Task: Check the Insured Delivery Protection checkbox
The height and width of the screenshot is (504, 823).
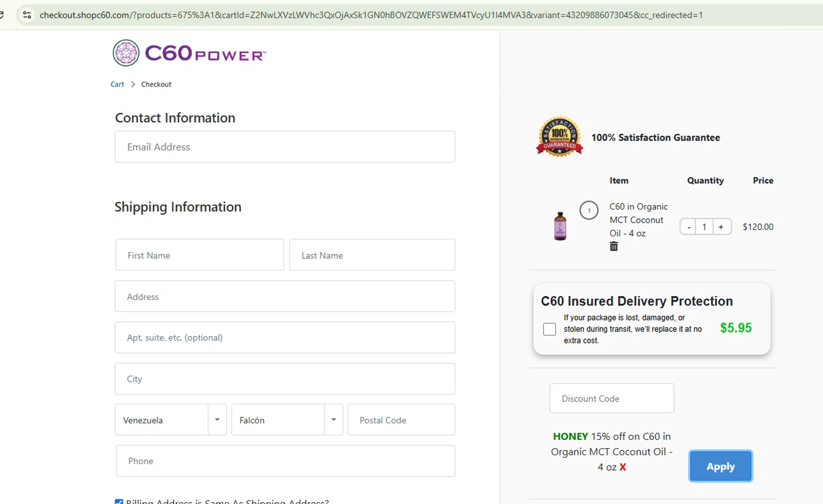Action: click(549, 329)
